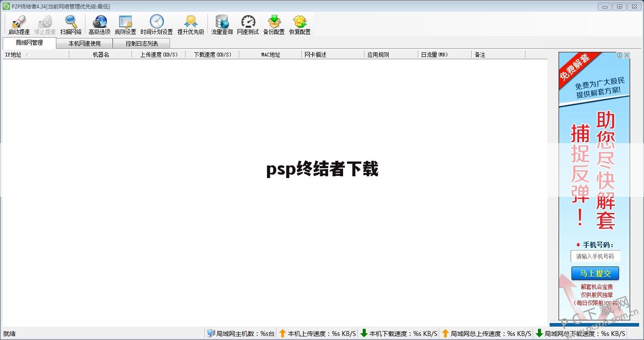This screenshot has height=340, width=644.
Task: Sort by MAC地址 column header
Action: (271, 55)
